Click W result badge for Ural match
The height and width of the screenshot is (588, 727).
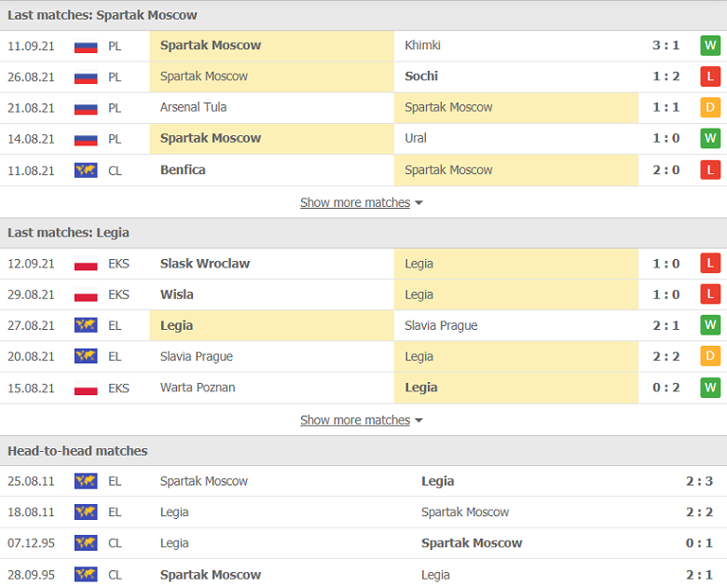(x=710, y=138)
